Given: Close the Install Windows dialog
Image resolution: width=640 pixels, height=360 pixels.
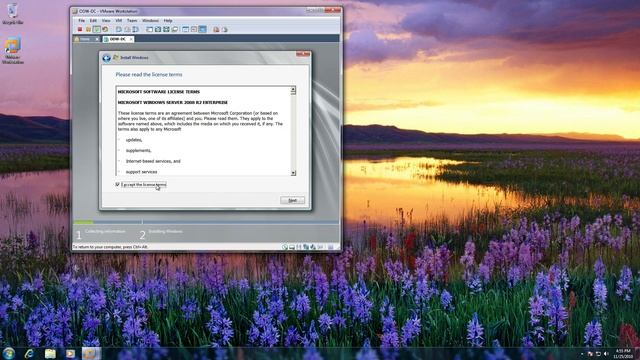Looking at the screenshot, I should pos(302,54).
